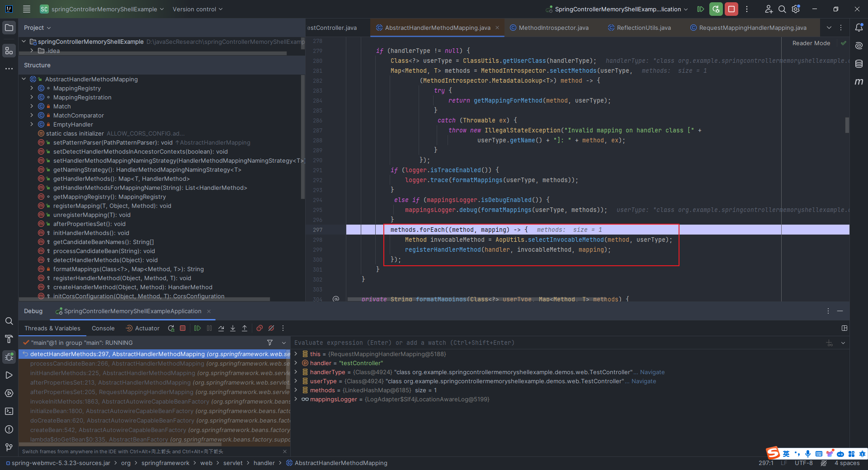The width and height of the screenshot is (868, 470).
Task: Click Resume Program in debug toolbar
Action: pos(198,329)
